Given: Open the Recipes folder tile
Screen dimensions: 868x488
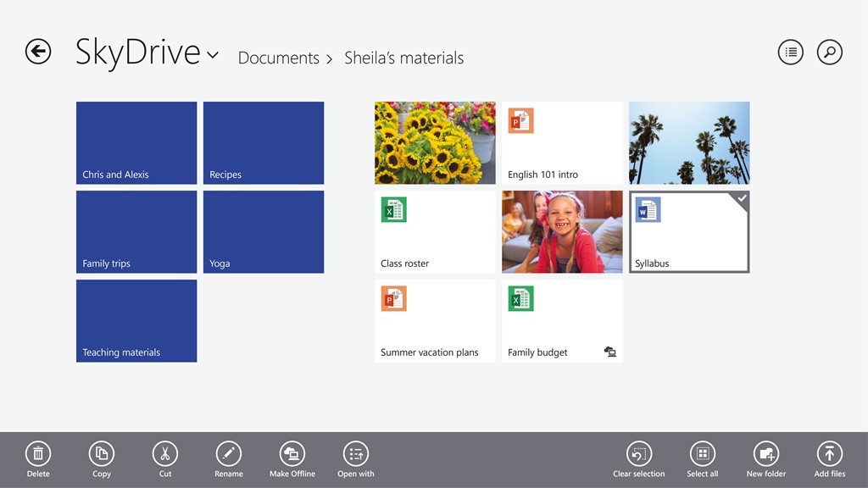Looking at the screenshot, I should [x=264, y=142].
